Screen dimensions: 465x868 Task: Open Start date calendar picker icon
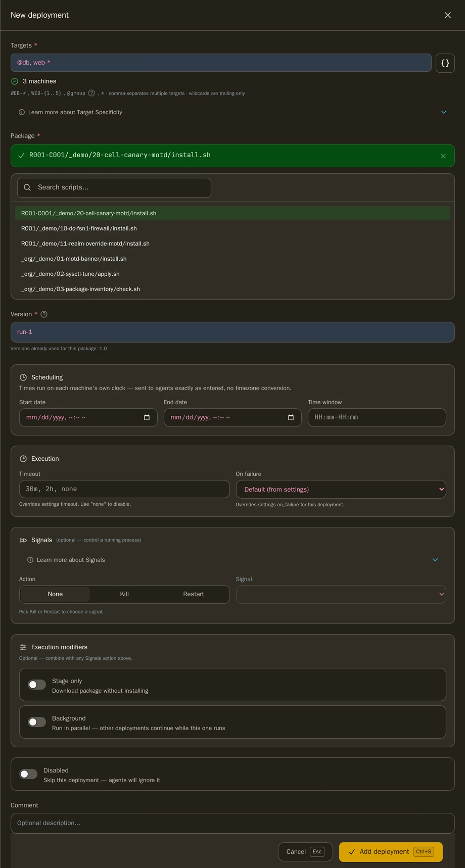[147, 417]
